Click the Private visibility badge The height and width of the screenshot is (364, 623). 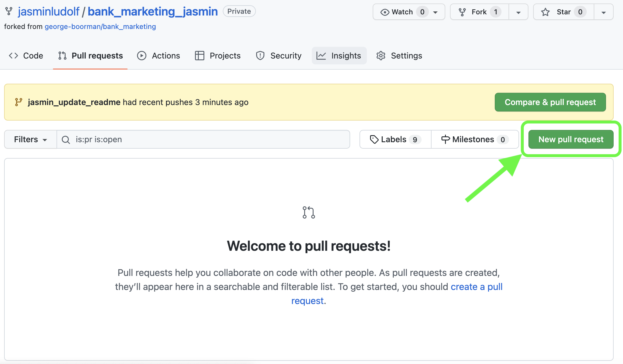239,11
